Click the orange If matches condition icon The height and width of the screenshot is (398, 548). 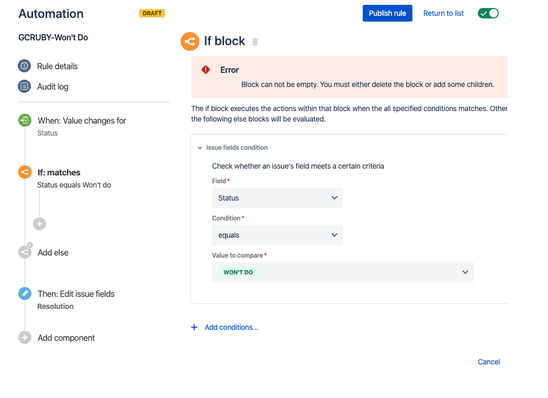25,172
